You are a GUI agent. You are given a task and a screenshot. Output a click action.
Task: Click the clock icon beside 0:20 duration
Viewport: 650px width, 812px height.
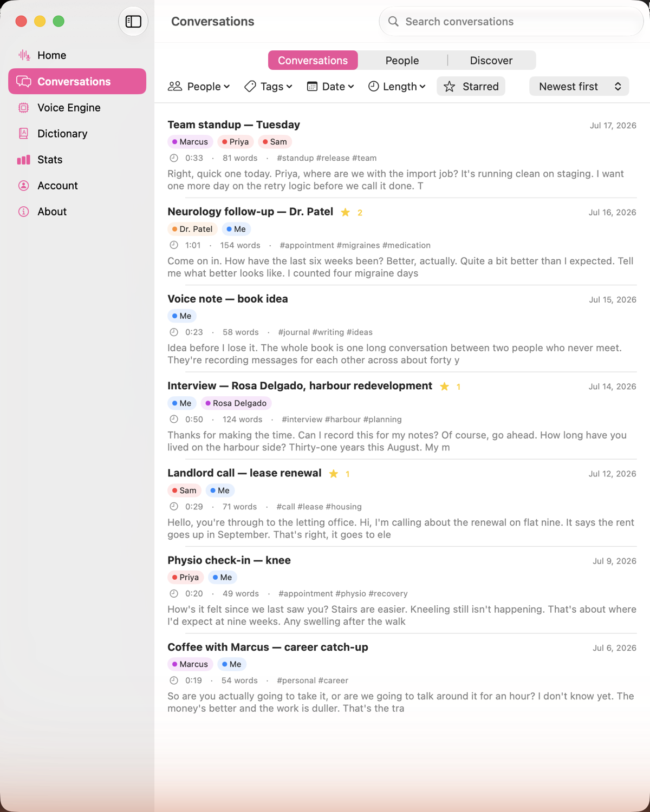point(174,594)
